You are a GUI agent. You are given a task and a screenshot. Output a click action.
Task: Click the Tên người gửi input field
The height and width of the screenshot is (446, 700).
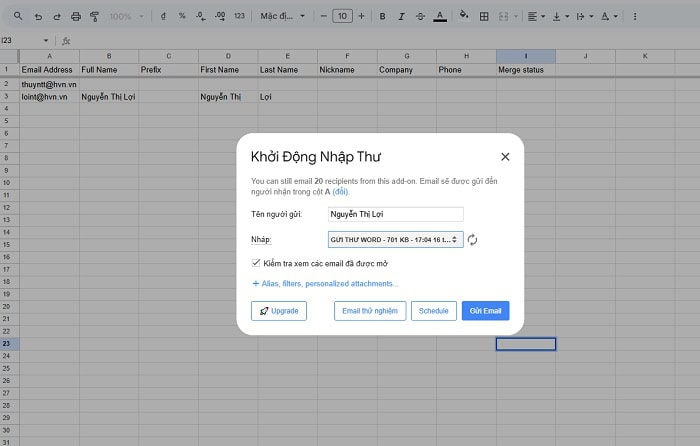pos(395,214)
